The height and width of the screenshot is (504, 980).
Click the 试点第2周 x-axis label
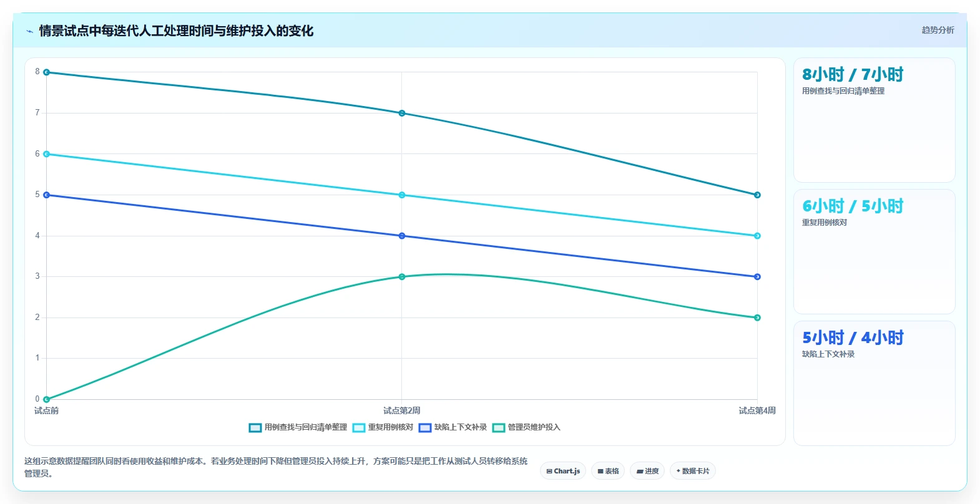coord(402,410)
